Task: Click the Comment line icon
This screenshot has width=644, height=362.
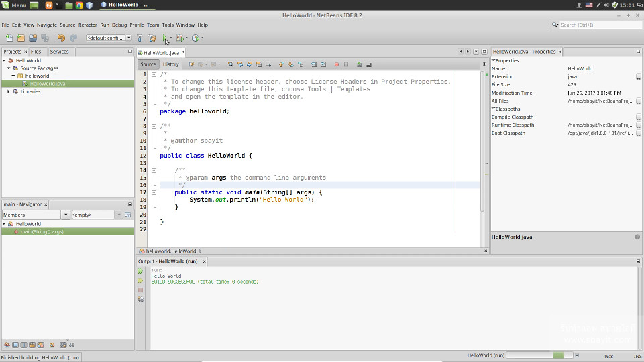Action: (x=360, y=64)
